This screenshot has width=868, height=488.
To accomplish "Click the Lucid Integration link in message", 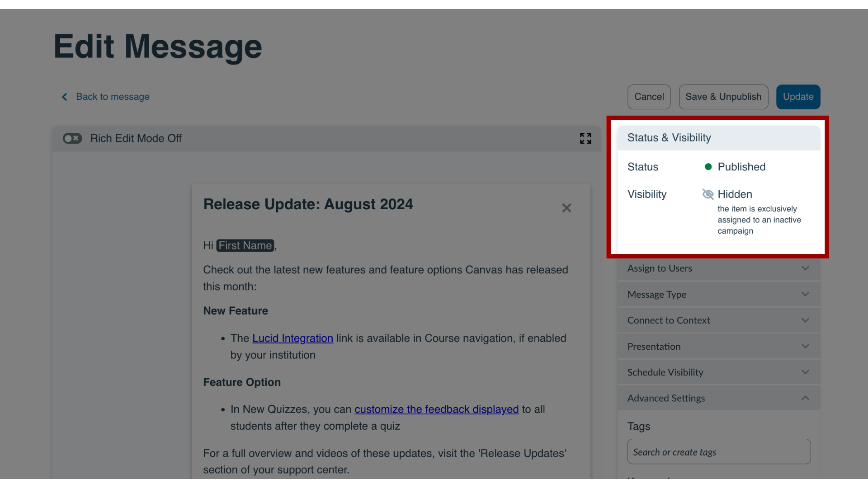I will [x=292, y=338].
